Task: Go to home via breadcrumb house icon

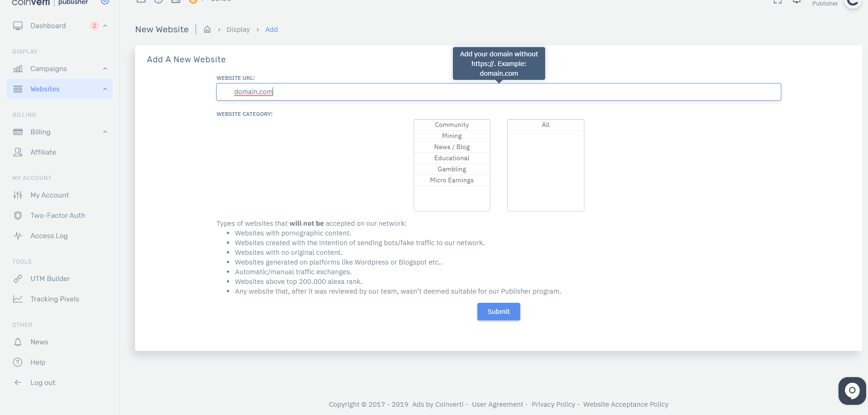Action: pos(208,30)
